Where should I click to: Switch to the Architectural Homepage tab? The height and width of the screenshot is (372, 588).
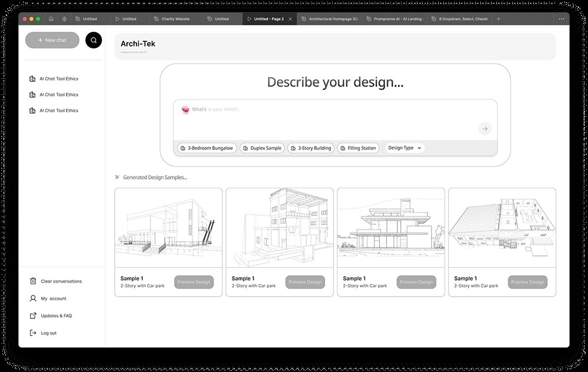click(x=330, y=19)
